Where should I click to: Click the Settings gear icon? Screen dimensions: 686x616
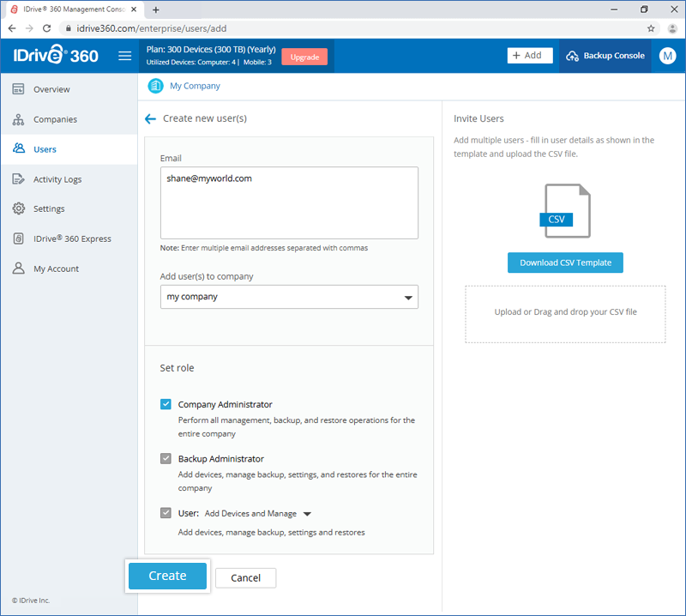coord(18,208)
